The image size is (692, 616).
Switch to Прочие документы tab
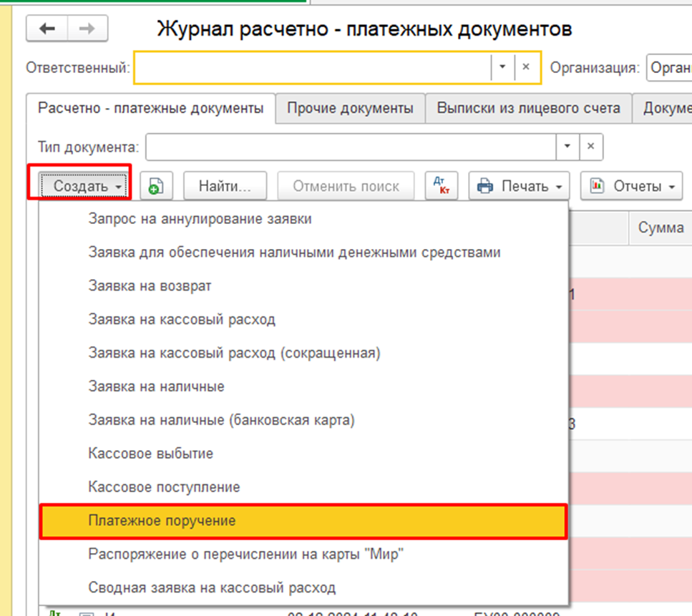coord(350,108)
